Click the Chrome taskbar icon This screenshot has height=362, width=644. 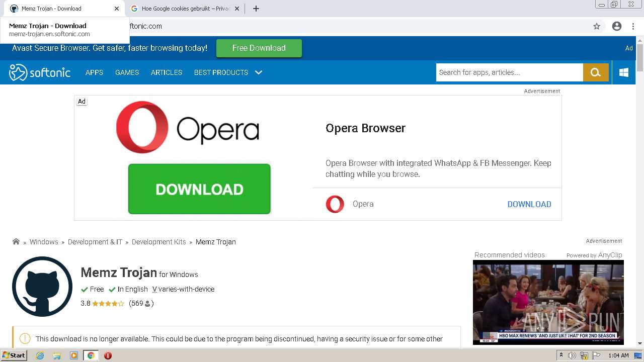pyautogui.click(x=91, y=355)
